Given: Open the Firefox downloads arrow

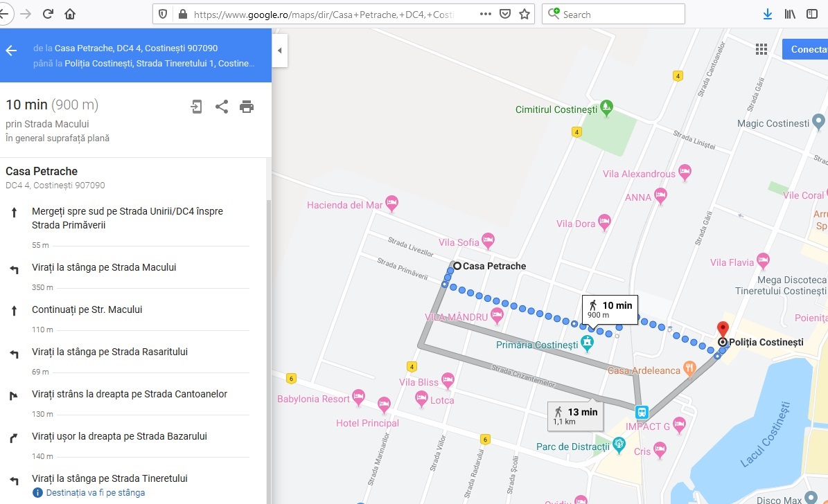Looking at the screenshot, I should 768,14.
